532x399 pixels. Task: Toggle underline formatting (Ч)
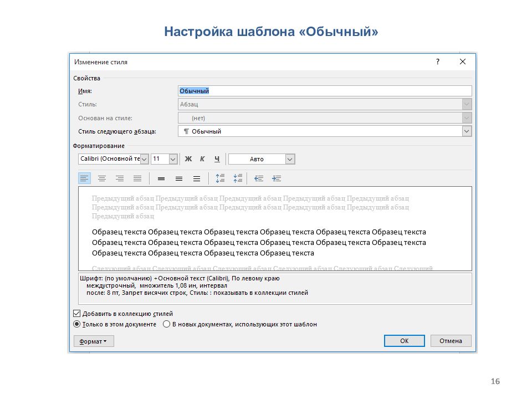[217, 159]
